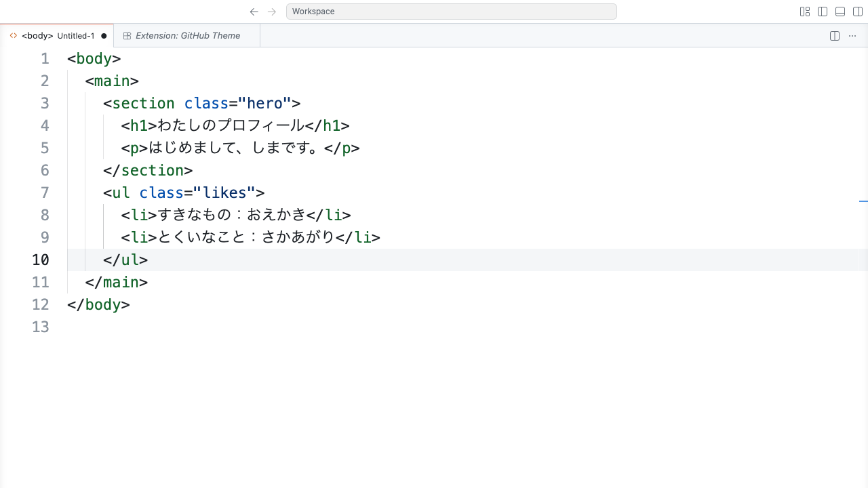Close Untitled-1 via unsaved dot
Viewport: 868px width, 488px height.
click(104, 36)
